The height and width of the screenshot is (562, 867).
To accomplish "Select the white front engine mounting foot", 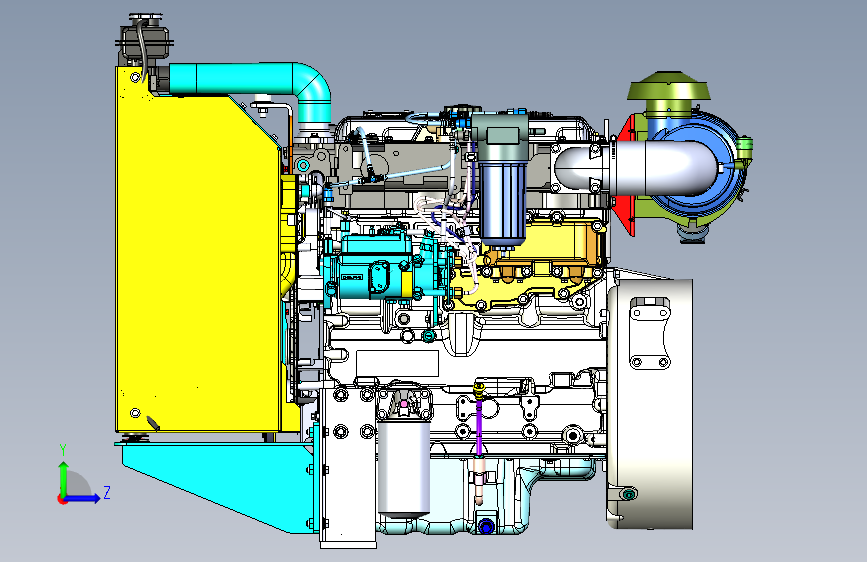I will [348, 467].
